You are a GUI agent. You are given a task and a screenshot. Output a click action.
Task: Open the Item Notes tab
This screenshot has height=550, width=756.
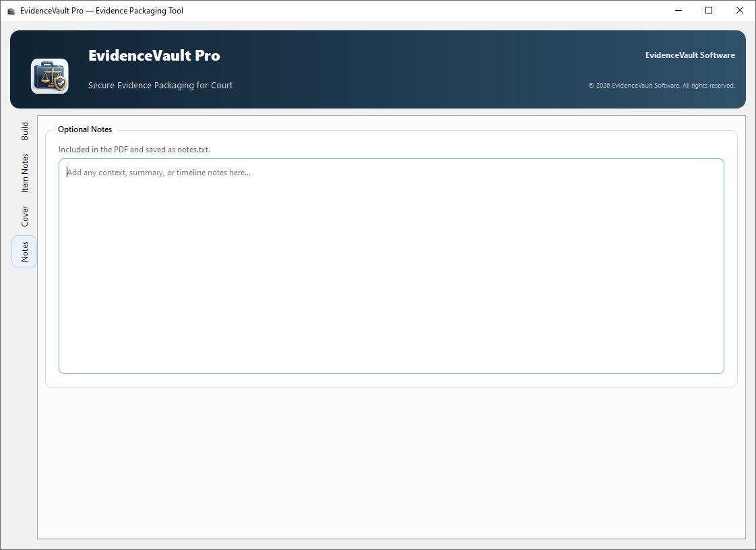(24, 172)
